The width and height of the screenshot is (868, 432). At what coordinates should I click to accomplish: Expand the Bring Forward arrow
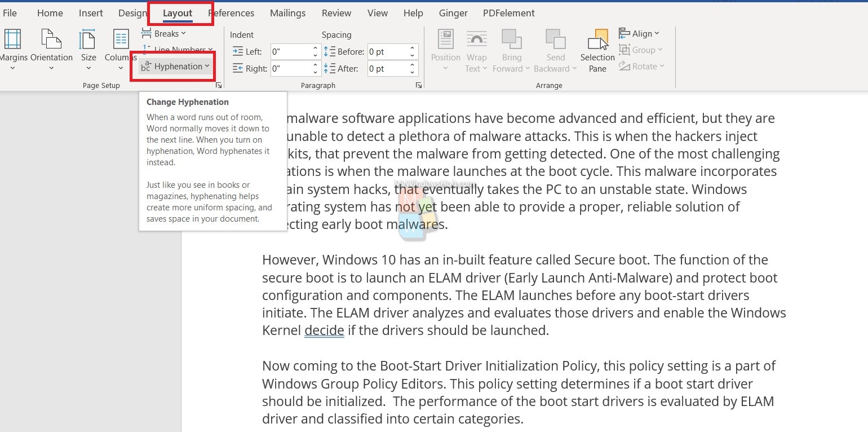pos(528,69)
